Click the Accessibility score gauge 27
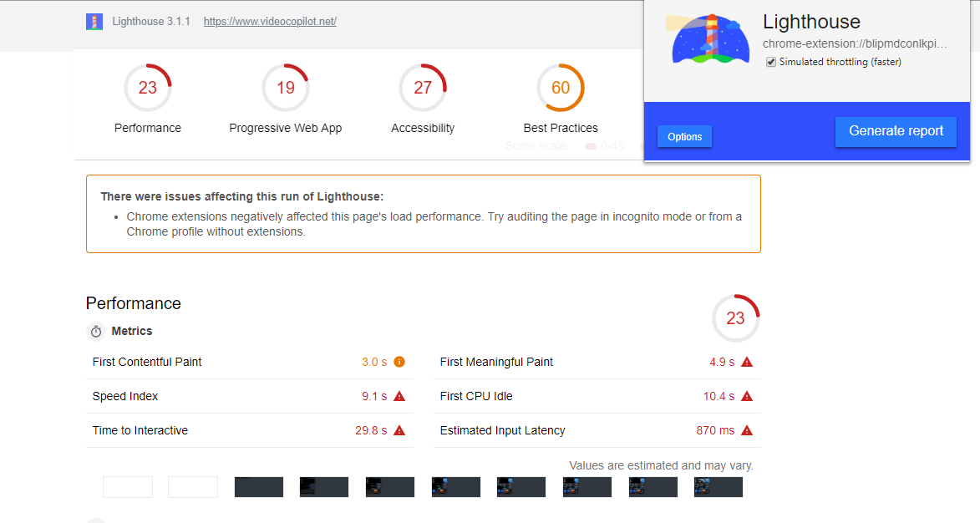980x523 pixels. (x=423, y=88)
